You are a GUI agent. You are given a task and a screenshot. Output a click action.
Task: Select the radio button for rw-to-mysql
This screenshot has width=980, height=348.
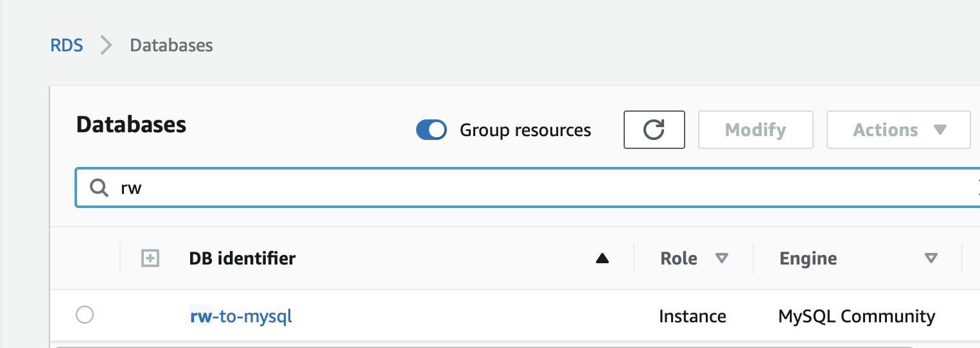pyautogui.click(x=85, y=315)
